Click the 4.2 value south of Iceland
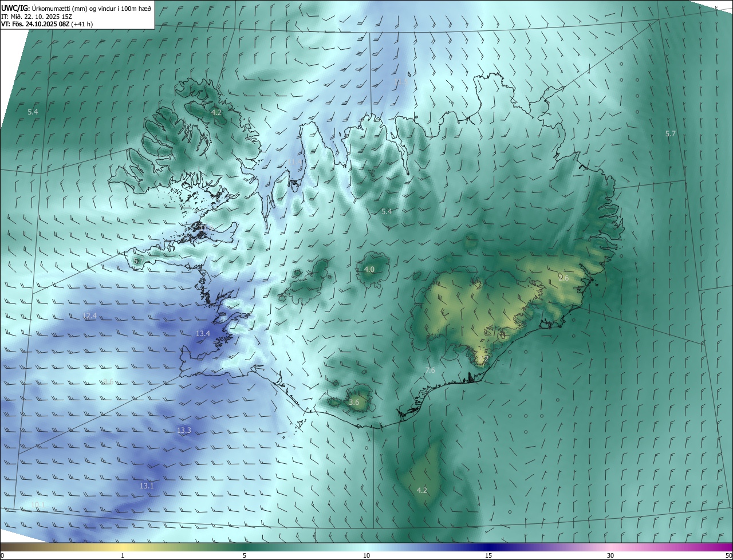Image resolution: width=733 pixels, height=560 pixels. (x=421, y=490)
